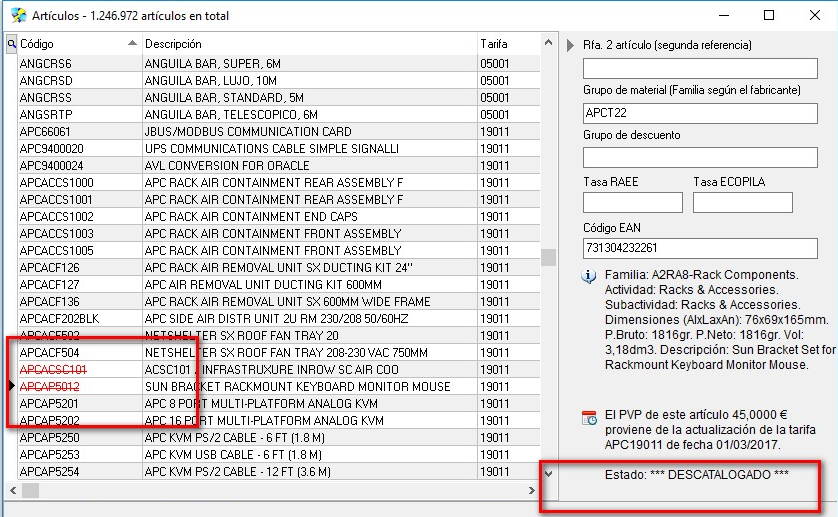
Task: Click the Tasa ECOPILA field
Action: [x=743, y=203]
